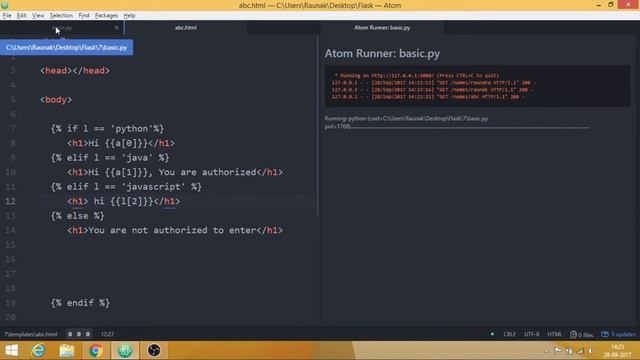
Task: Click cursor position 12:27 in status bar
Action: (107, 334)
